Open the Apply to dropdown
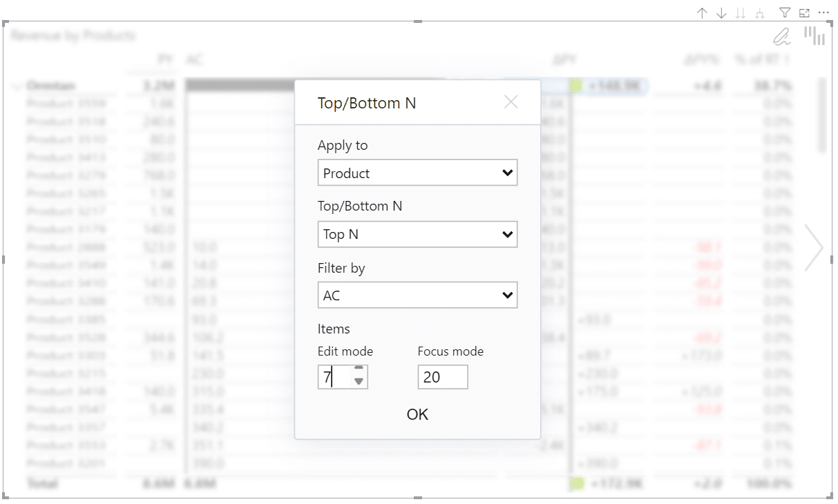This screenshot has width=838, height=504. [417, 173]
